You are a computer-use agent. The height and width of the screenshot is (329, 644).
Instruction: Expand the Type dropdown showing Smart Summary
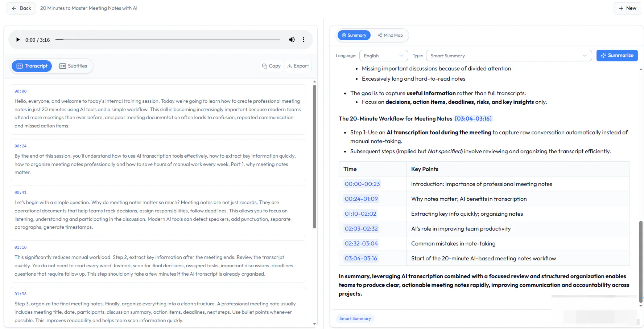509,56
